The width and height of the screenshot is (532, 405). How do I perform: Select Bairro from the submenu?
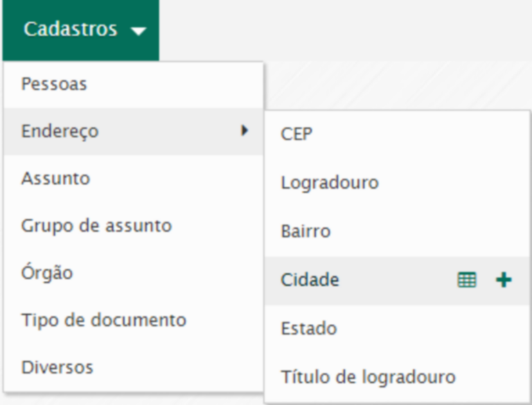(305, 231)
